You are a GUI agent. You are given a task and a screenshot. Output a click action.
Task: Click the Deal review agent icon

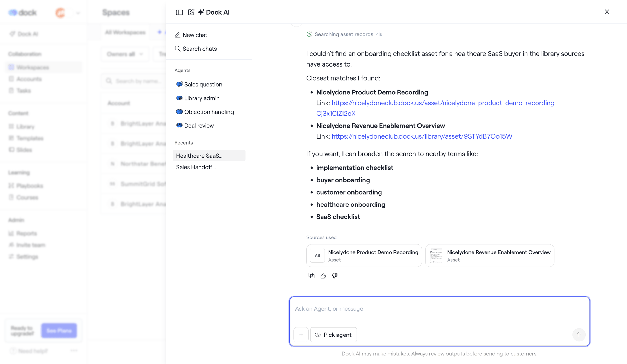[179, 126]
